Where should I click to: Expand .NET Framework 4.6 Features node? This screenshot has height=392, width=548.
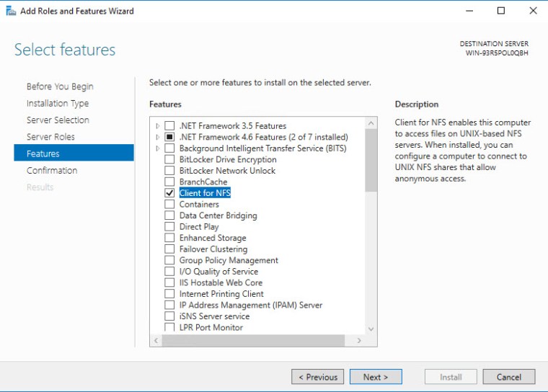point(158,137)
